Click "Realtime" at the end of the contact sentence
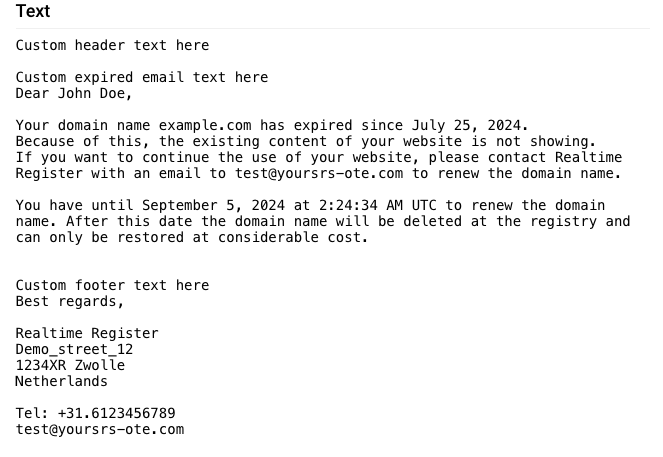This screenshot has height=457, width=663. pyautogui.click(x=589, y=157)
